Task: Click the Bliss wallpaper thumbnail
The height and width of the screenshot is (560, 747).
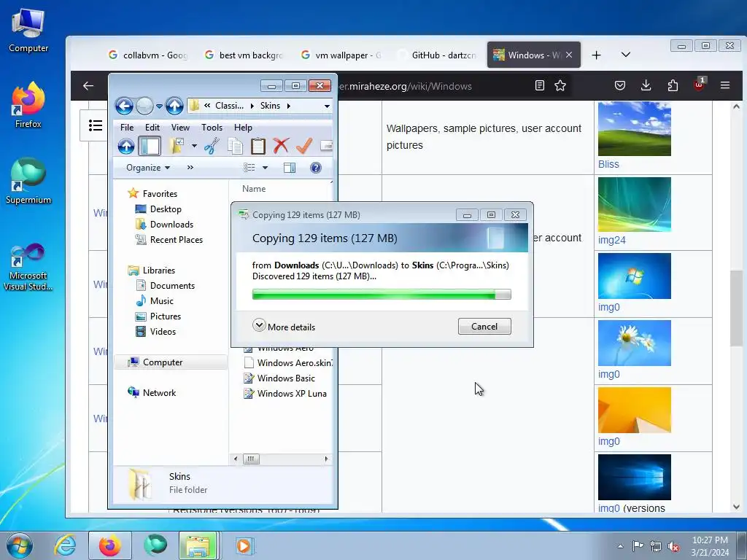Action: pos(635,129)
